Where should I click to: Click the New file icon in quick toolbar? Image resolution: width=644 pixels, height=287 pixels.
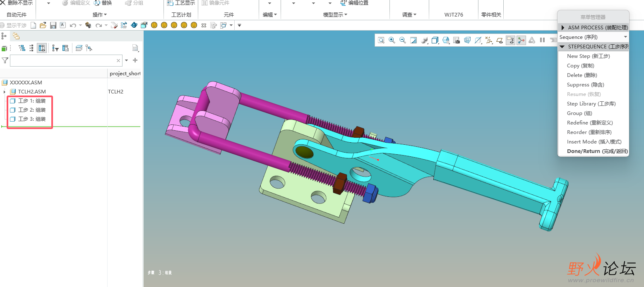coord(33,25)
